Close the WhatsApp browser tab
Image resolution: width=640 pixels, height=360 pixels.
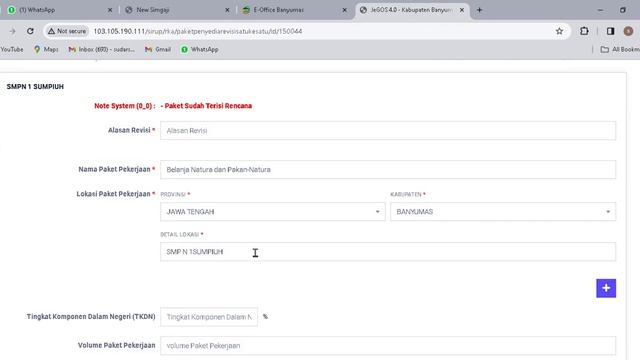[110, 10]
